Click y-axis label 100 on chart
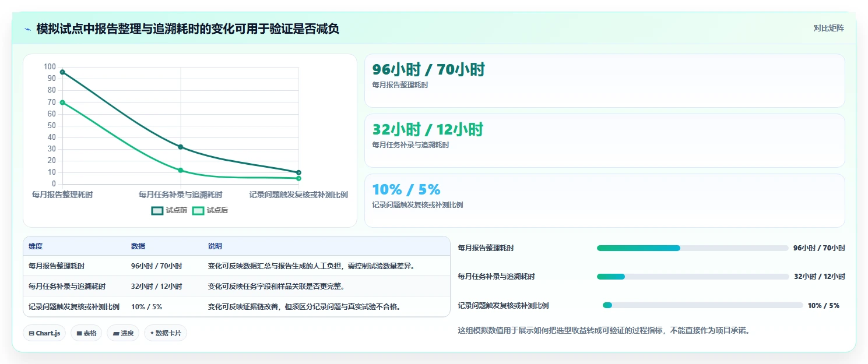The width and height of the screenshot is (868, 364). click(x=50, y=67)
